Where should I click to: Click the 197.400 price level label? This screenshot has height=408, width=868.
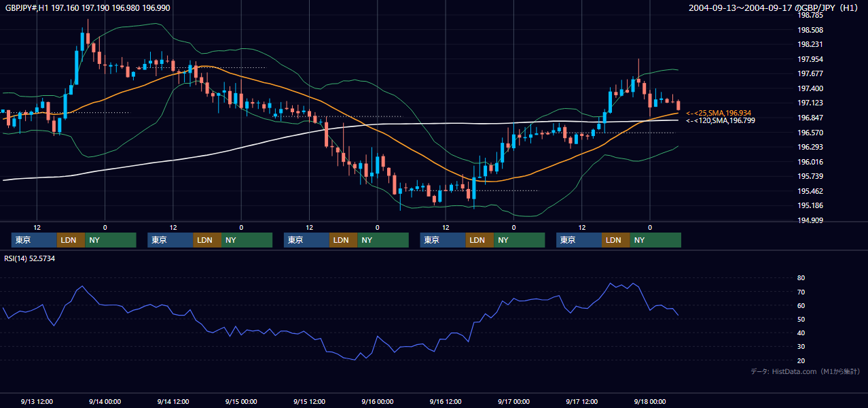(810, 88)
